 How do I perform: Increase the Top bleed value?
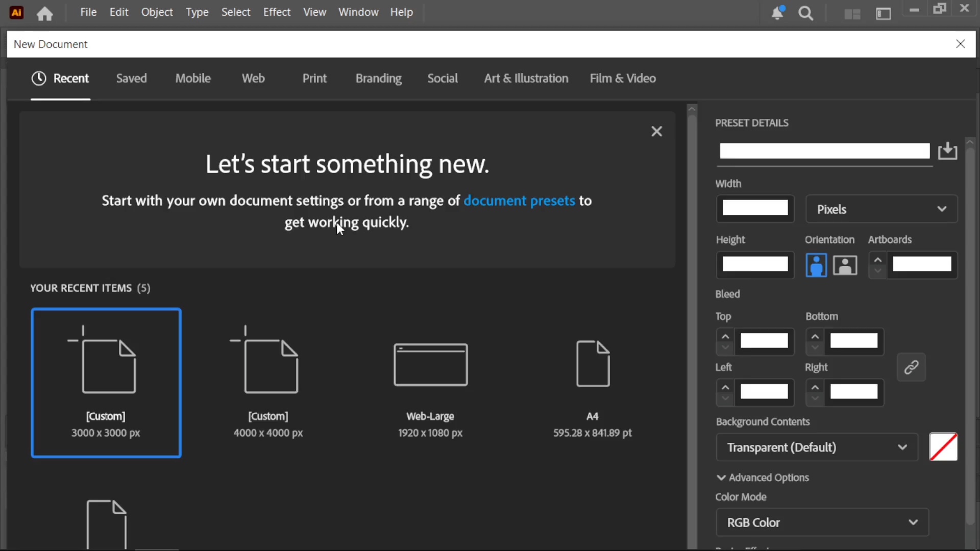coord(725,336)
